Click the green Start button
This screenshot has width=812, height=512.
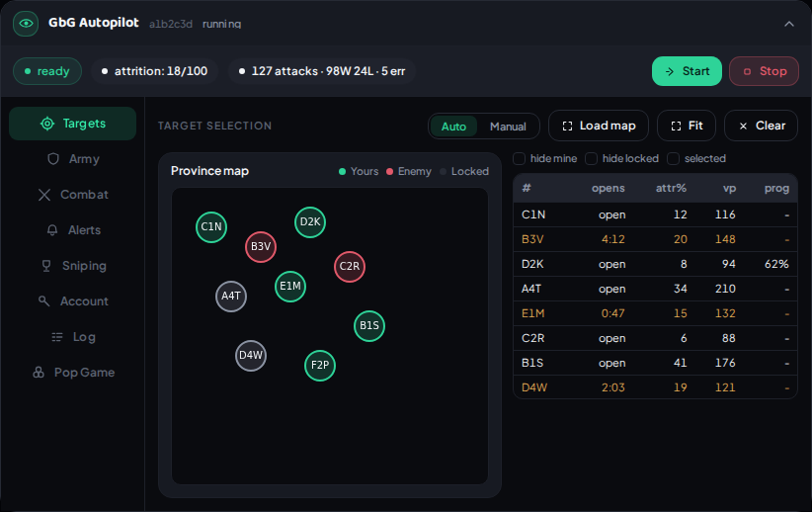point(687,71)
